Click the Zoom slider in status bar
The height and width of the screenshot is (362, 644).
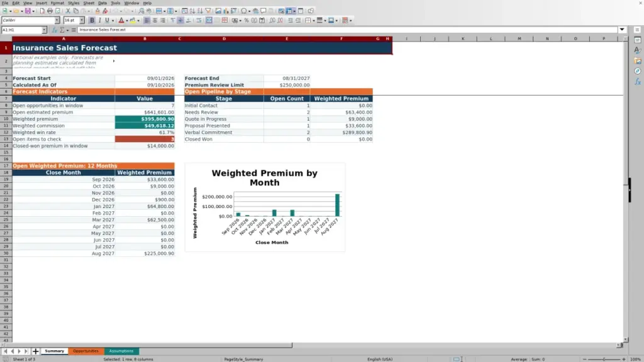coord(604,359)
